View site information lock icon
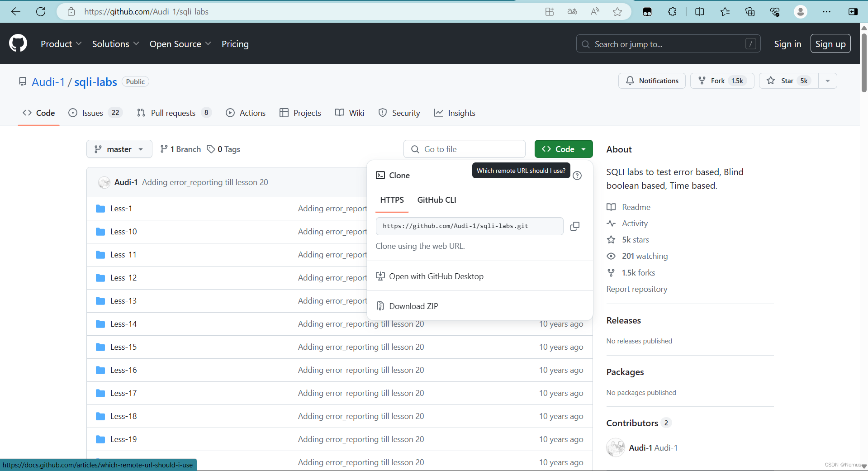Viewport: 868px width, 471px height. tap(71, 12)
